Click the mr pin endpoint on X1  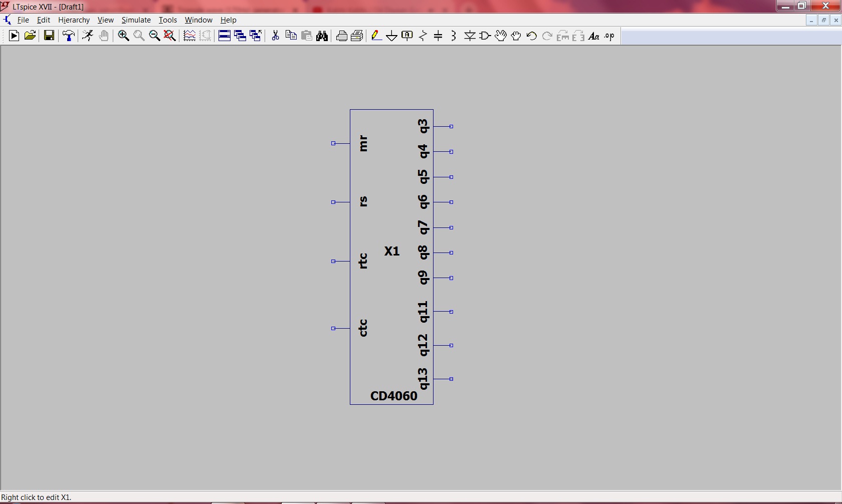click(333, 143)
